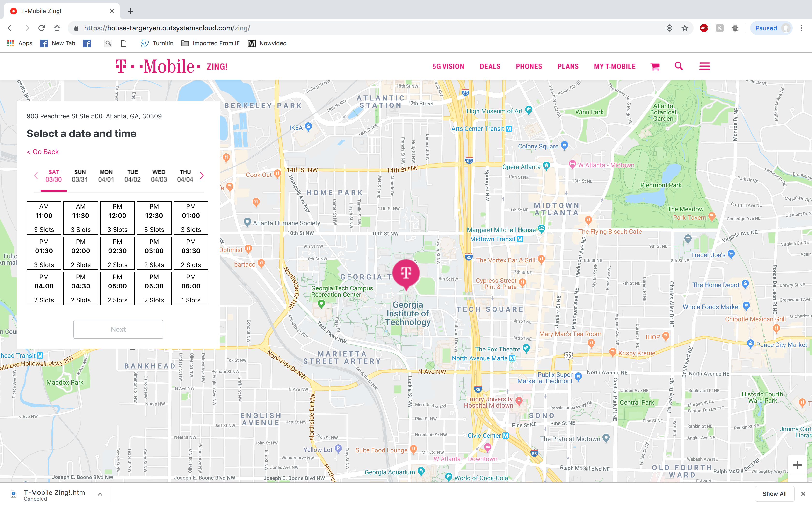The image size is (812, 506).
Task: Click the Next button
Action: (x=118, y=329)
